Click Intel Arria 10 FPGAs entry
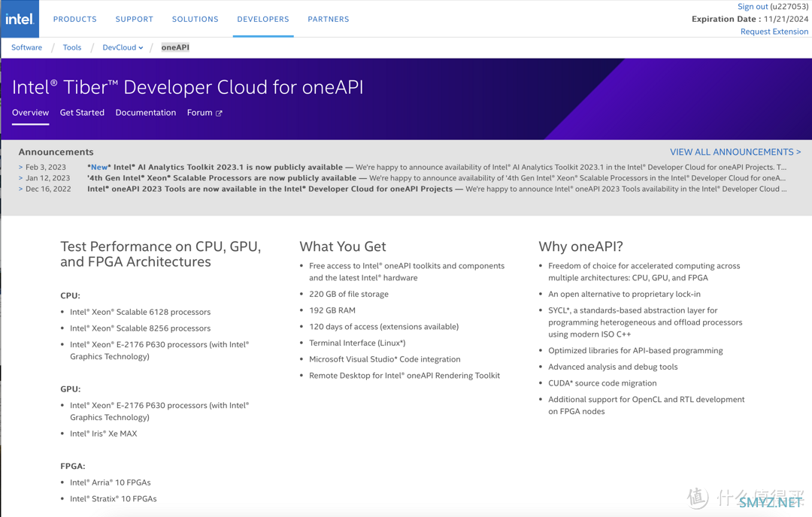812x517 pixels. 111,482
